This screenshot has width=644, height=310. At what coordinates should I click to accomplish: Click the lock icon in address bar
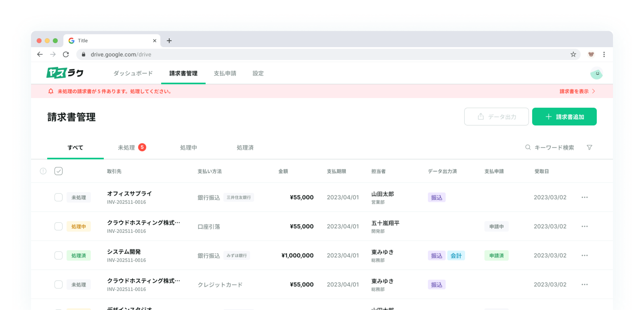tap(83, 54)
